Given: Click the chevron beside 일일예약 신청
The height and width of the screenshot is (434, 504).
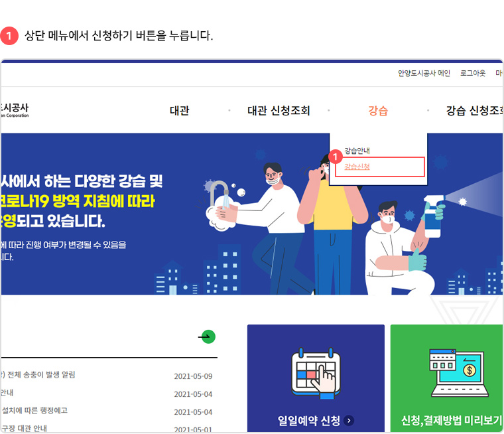Looking at the screenshot, I should [x=349, y=421].
